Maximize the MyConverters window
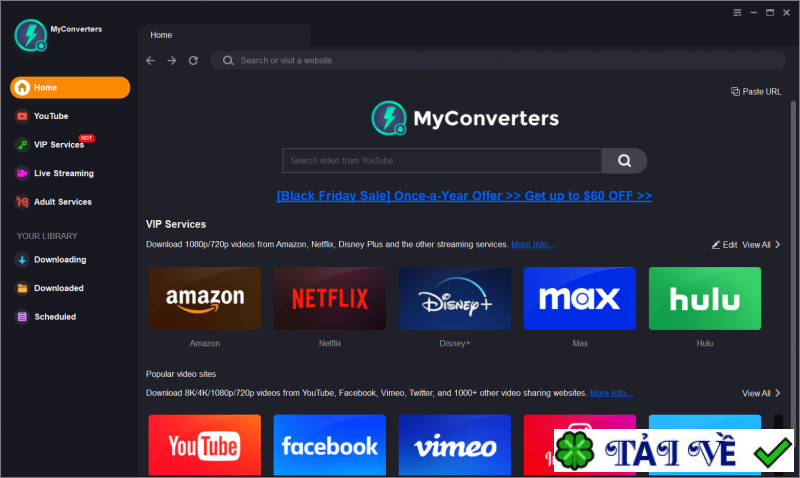This screenshot has width=800, height=478. [770, 13]
